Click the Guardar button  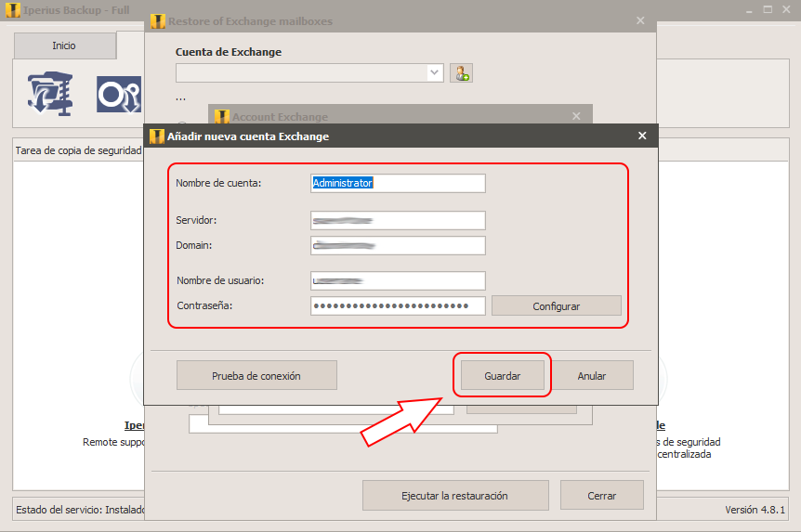click(502, 376)
